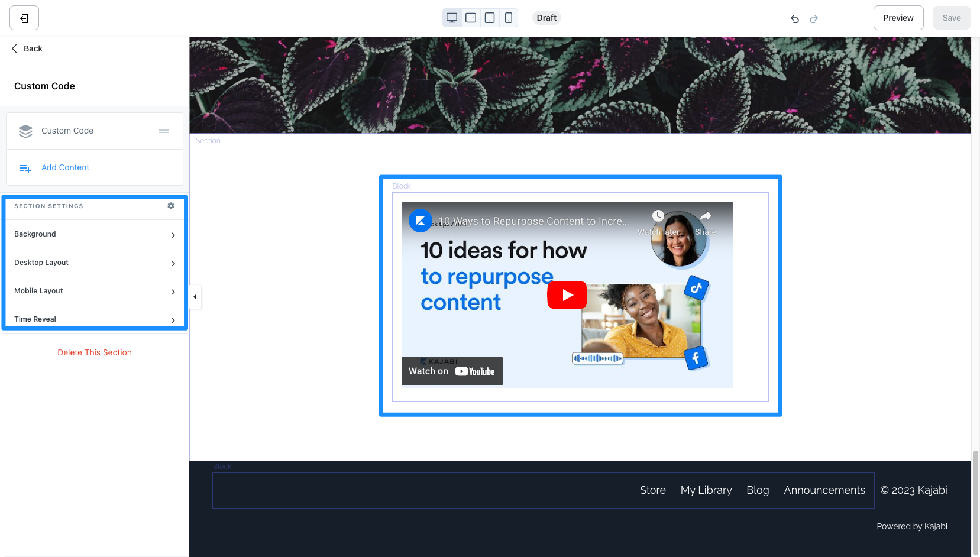
Task: Click the Save button
Action: [x=952, y=18]
